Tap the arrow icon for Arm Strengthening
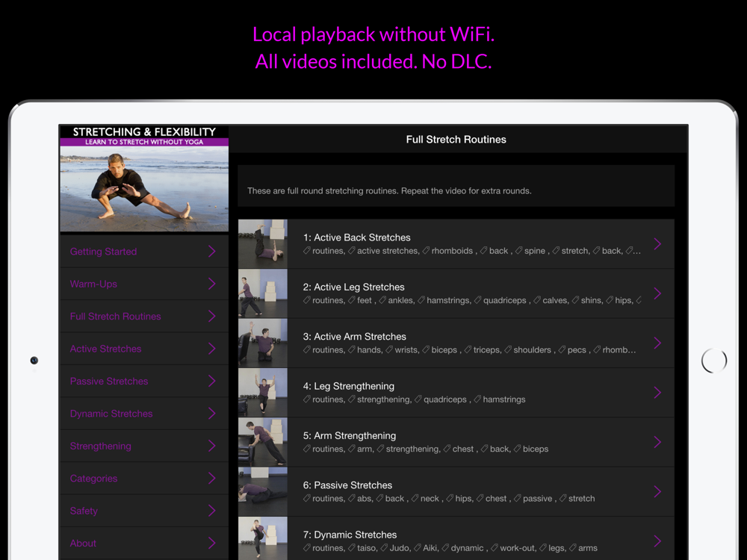The width and height of the screenshot is (747, 560). point(657,442)
